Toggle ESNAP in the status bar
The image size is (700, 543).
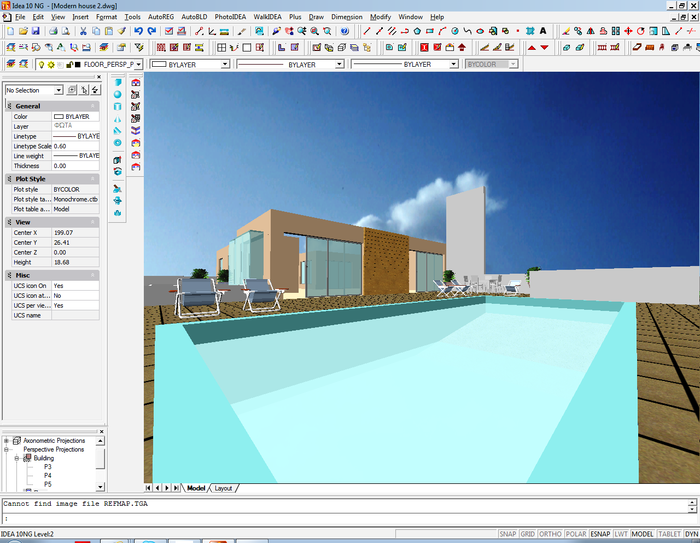600,534
